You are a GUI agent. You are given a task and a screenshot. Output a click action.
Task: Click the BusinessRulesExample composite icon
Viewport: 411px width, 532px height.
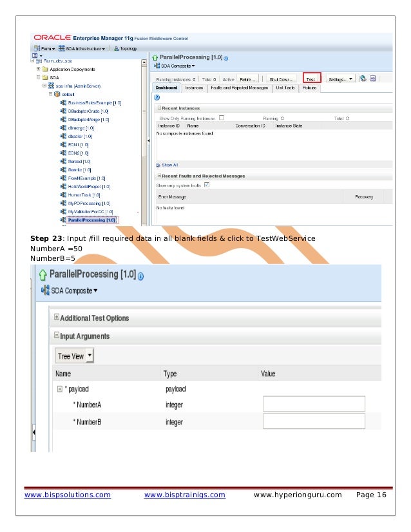63,102
